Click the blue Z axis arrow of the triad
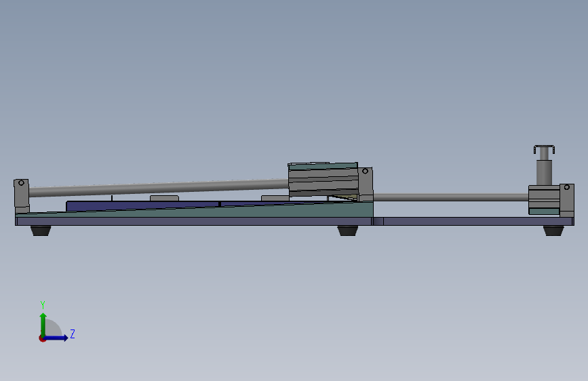588x381 pixels. [x=56, y=338]
